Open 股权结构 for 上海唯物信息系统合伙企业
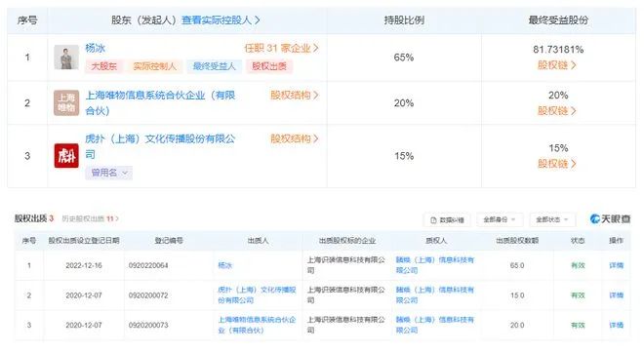 pyautogui.click(x=294, y=96)
